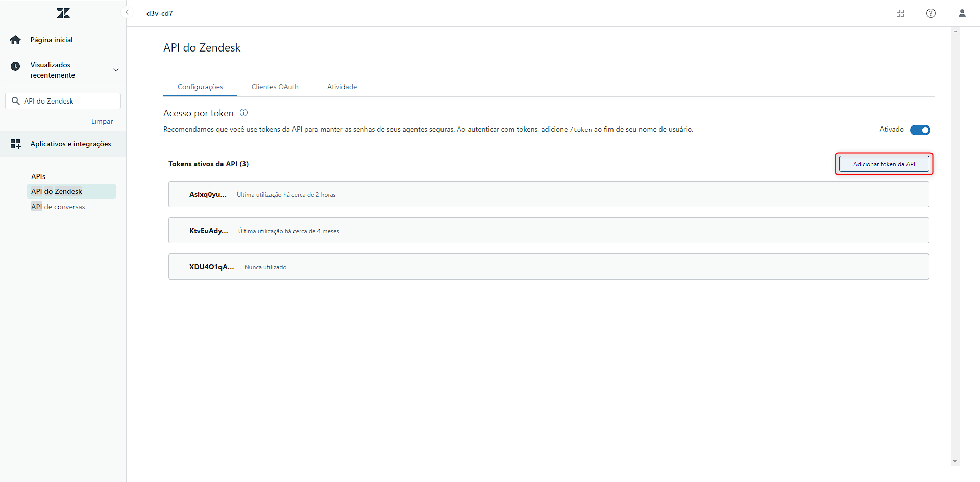Viewport: 980px width, 482px height.
Task: Click Nunca utilizado text
Action: tap(265, 267)
